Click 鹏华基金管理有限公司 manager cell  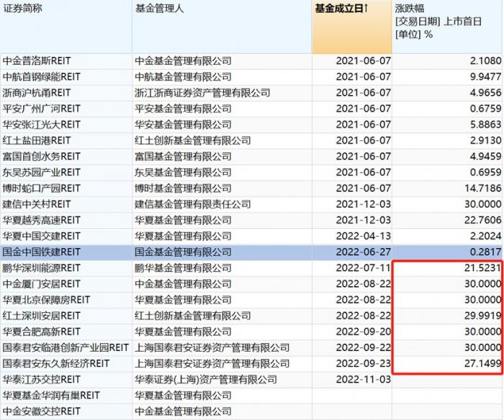pyautogui.click(x=222, y=268)
